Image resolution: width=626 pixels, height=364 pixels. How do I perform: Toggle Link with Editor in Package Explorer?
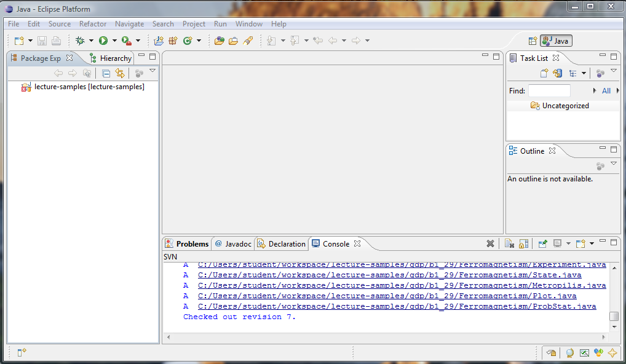(x=120, y=73)
